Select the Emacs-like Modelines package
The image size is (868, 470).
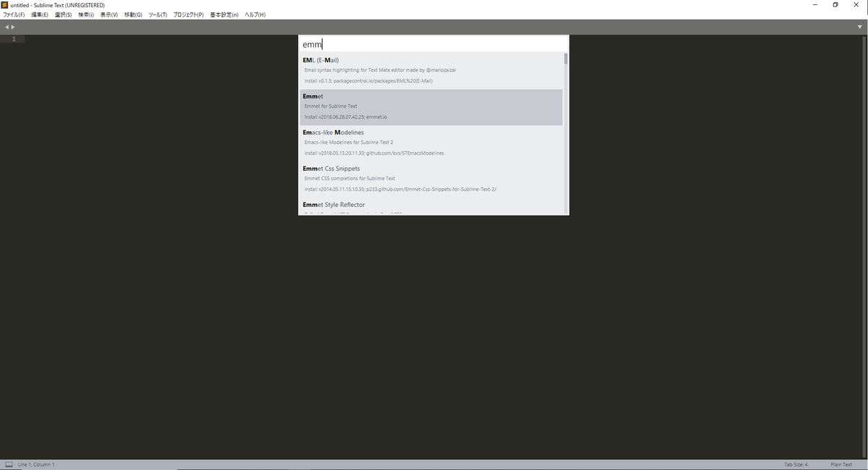click(x=430, y=143)
